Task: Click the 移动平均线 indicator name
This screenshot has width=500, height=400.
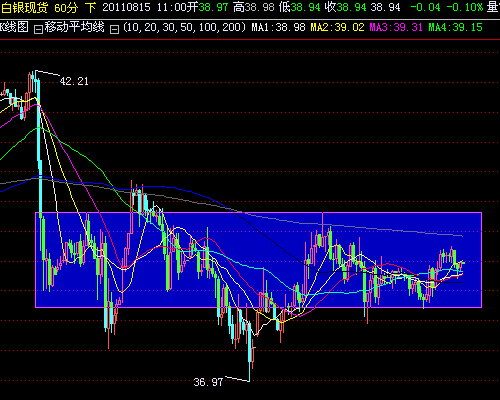Action: click(x=74, y=27)
